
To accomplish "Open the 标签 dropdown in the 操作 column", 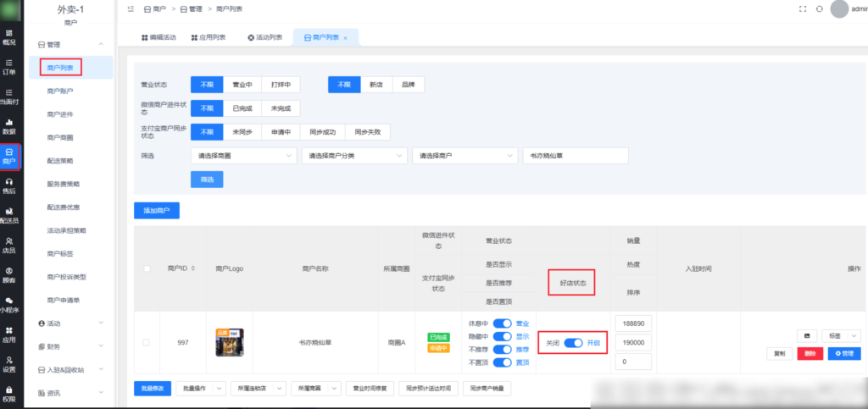I will pos(842,335).
